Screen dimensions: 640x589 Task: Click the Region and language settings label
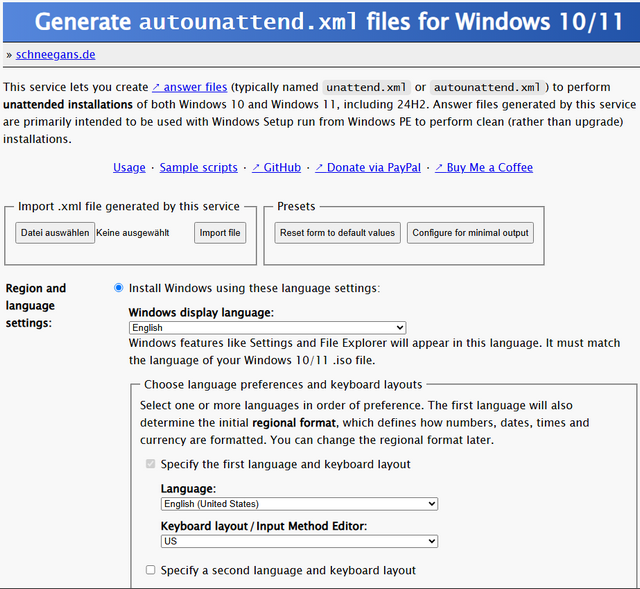pyautogui.click(x=36, y=306)
